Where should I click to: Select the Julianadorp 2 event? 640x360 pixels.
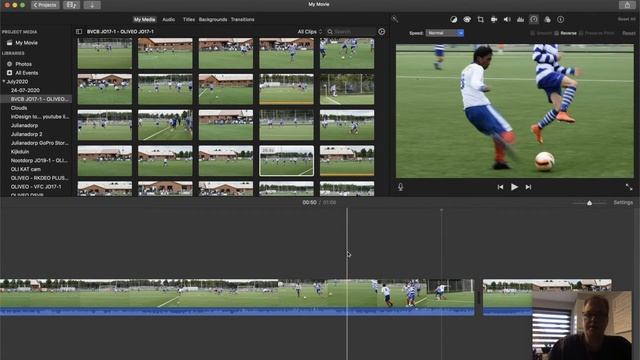(x=27, y=134)
